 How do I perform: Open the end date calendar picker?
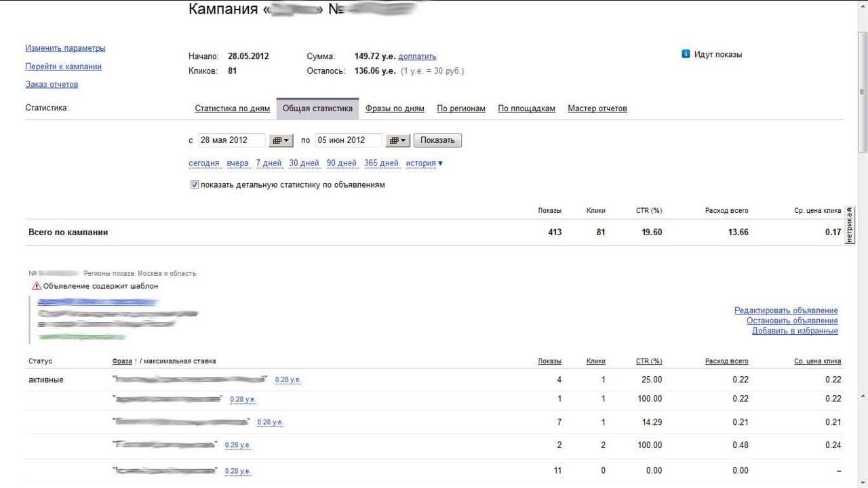tap(398, 140)
